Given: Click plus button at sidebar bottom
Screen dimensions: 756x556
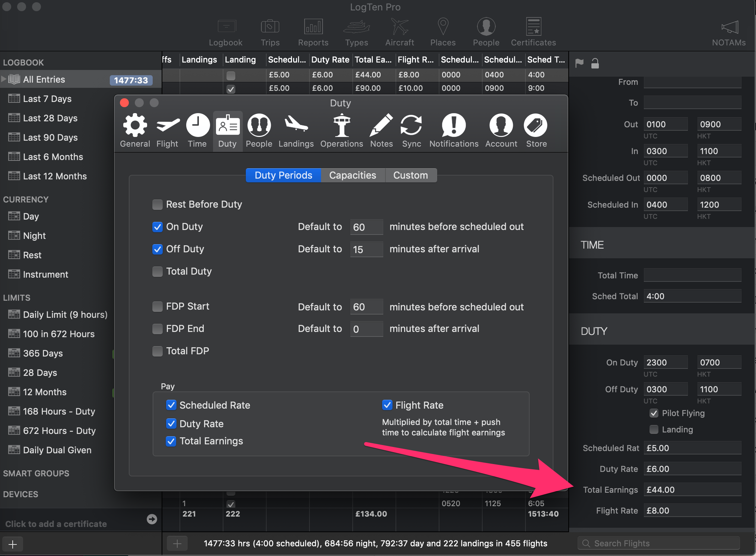Looking at the screenshot, I should coord(13,544).
